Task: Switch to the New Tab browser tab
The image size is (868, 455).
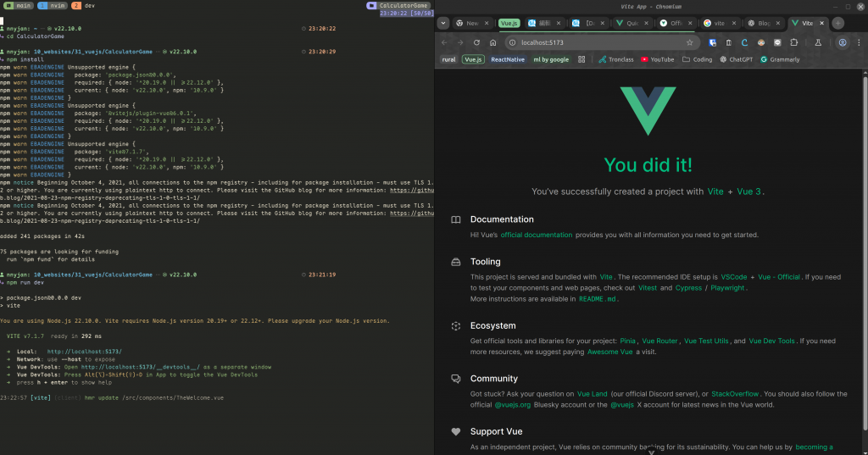Action: [472, 23]
